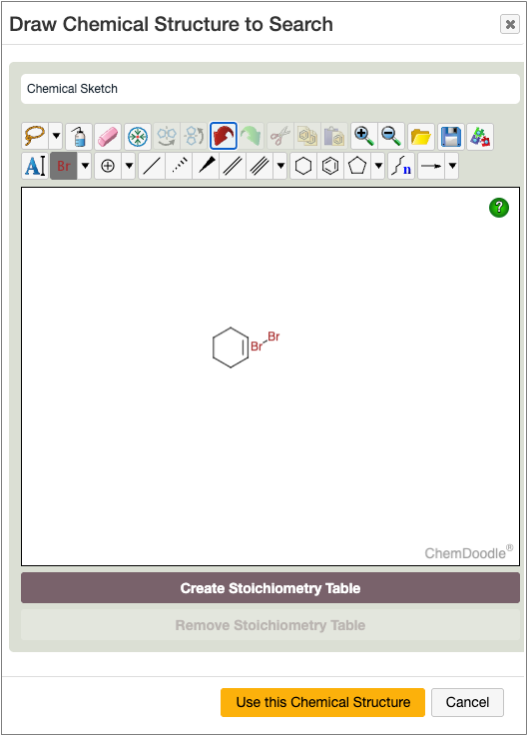Open the bond types dropdown arrow
Viewport: 528px width, 736px height.
click(x=280, y=166)
